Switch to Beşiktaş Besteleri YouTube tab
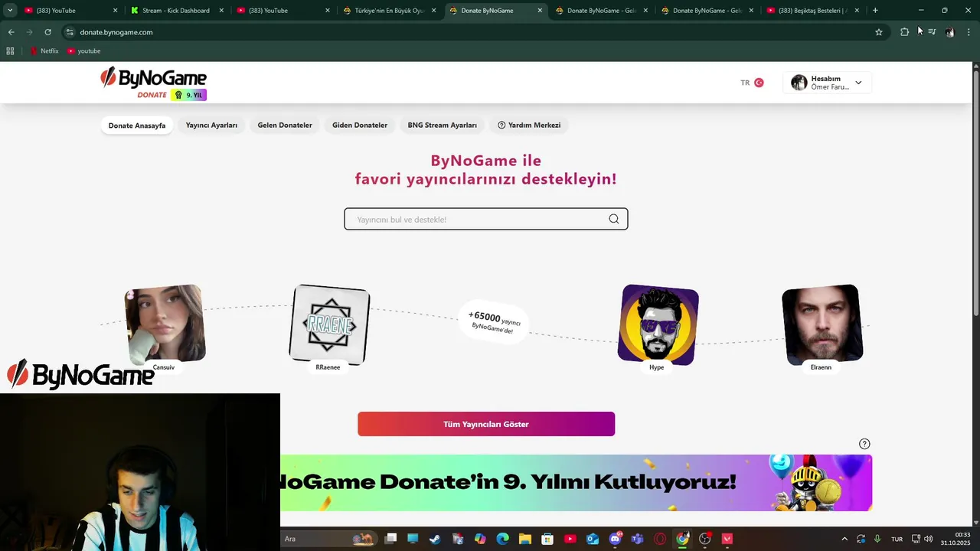 [813, 11]
